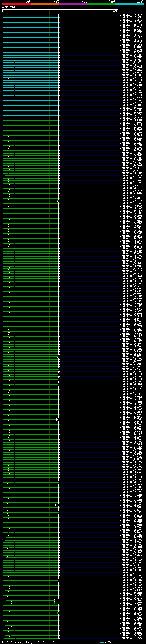Select the UniRef100_A9RGH4 label
This screenshot has height=644, width=146.
[x=131, y=85]
